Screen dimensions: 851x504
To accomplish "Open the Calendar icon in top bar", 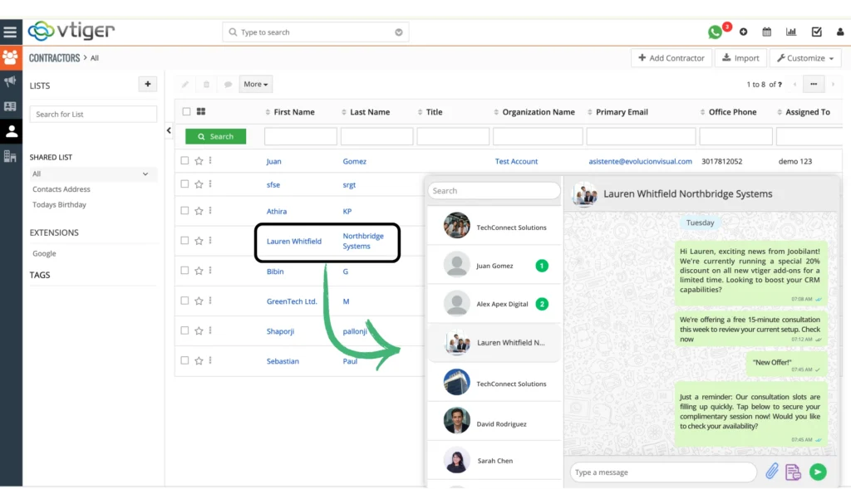I will pyautogui.click(x=767, y=31).
